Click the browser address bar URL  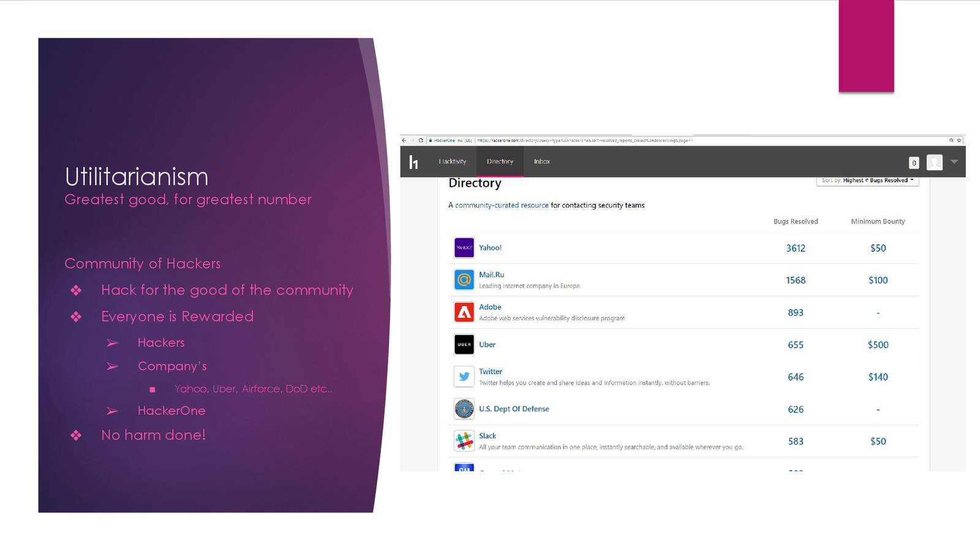point(585,140)
